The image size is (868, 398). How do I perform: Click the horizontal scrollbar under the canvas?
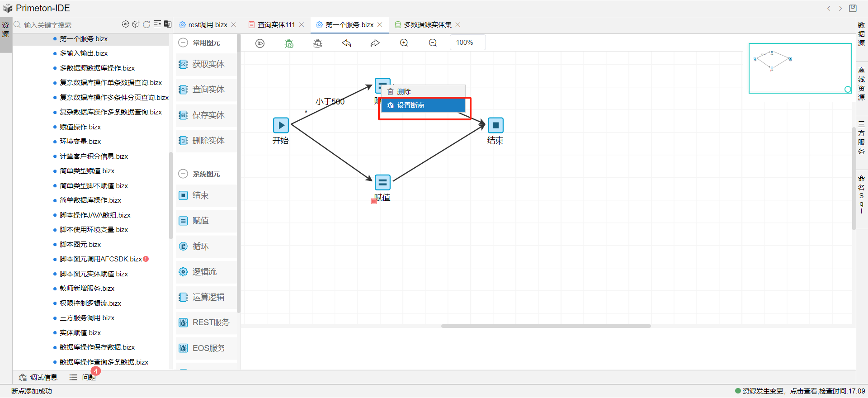click(x=546, y=326)
